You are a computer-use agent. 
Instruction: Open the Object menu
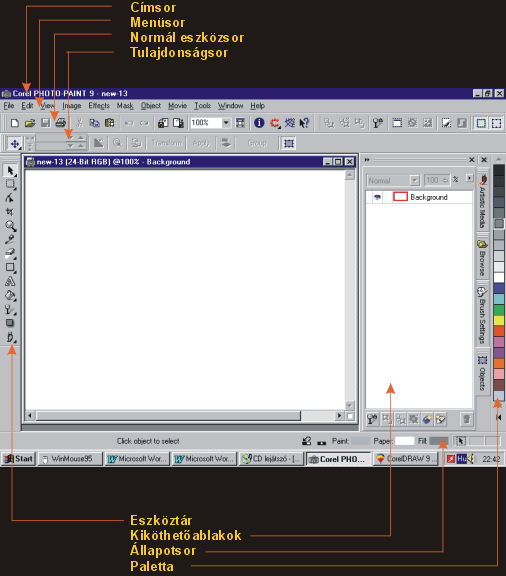pos(151,106)
